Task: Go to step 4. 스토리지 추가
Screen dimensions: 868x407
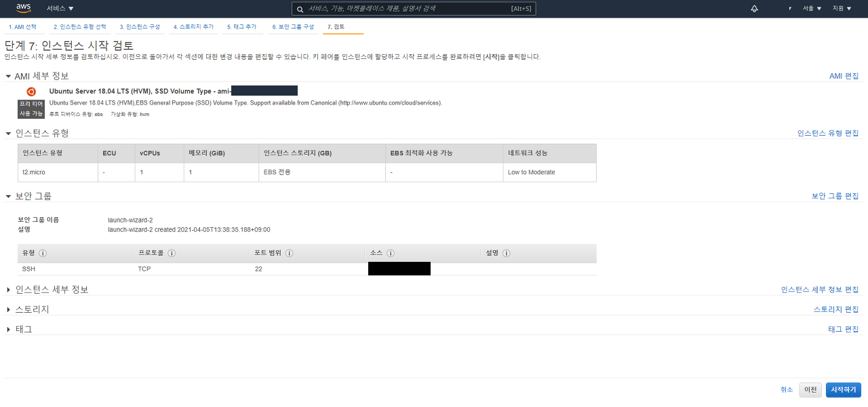Action: tap(193, 27)
